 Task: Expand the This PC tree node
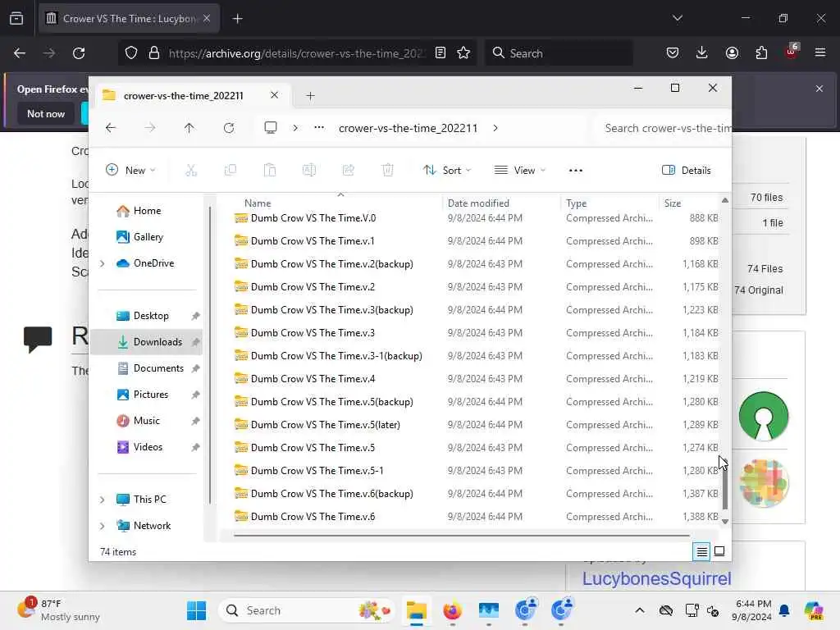point(102,500)
